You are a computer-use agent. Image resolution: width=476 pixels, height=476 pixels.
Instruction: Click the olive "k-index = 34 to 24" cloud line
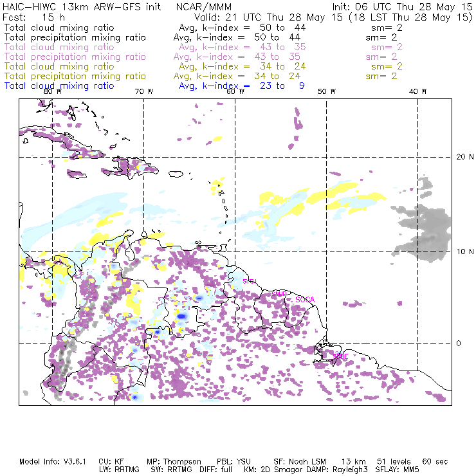[254, 66]
